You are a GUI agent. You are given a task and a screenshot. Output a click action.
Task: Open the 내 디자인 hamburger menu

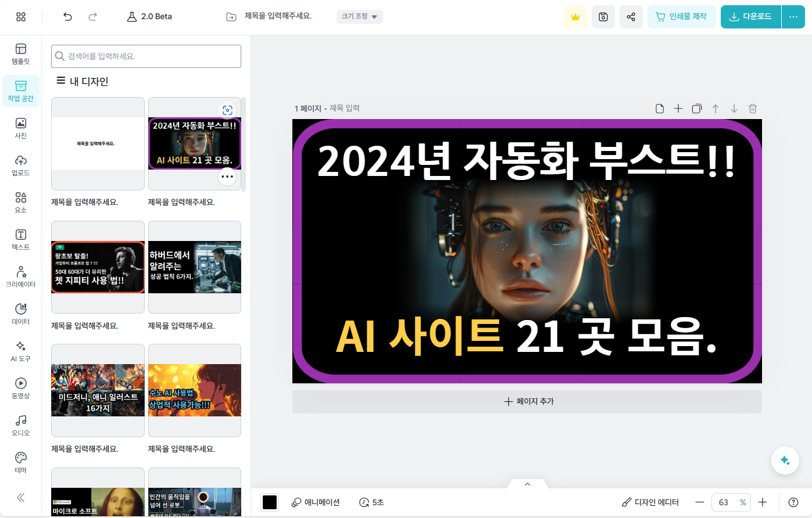click(60, 81)
